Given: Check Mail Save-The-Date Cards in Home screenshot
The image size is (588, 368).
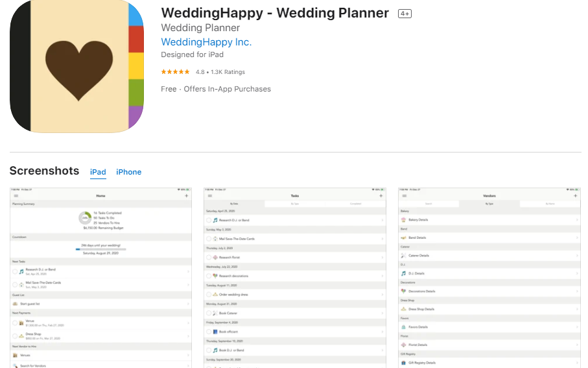Looking at the screenshot, I should 15,285.
